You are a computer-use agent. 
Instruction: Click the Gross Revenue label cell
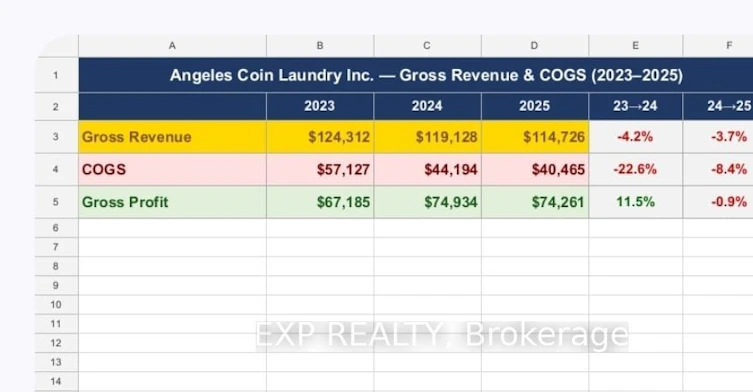tap(172, 137)
